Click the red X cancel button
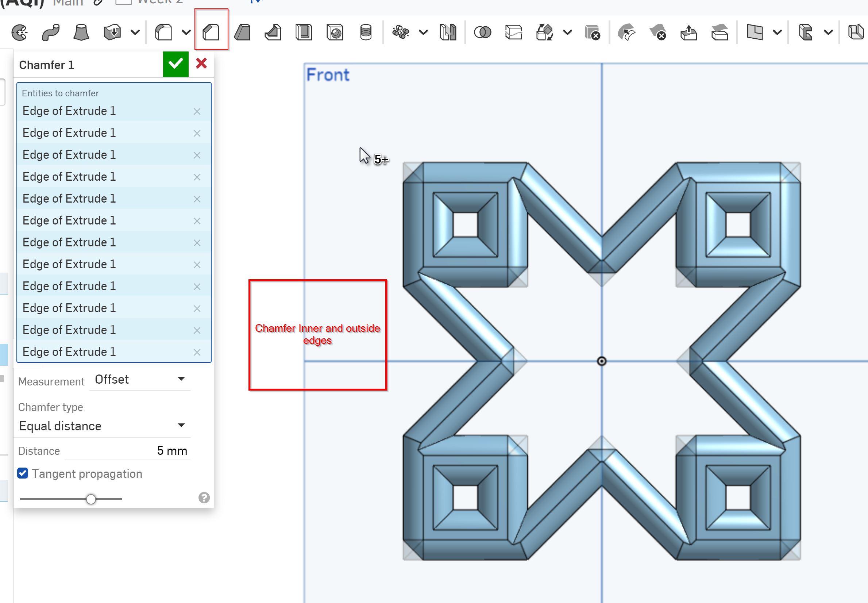868x603 pixels. click(x=201, y=64)
